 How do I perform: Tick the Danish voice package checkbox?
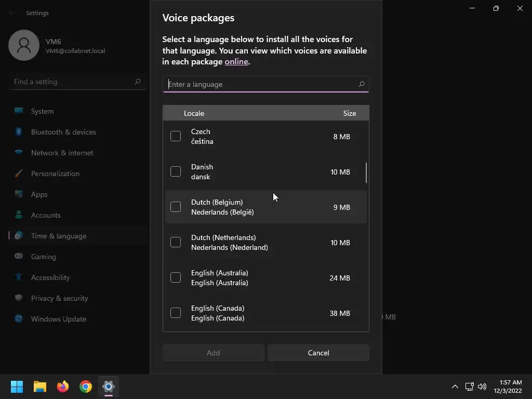(x=176, y=171)
